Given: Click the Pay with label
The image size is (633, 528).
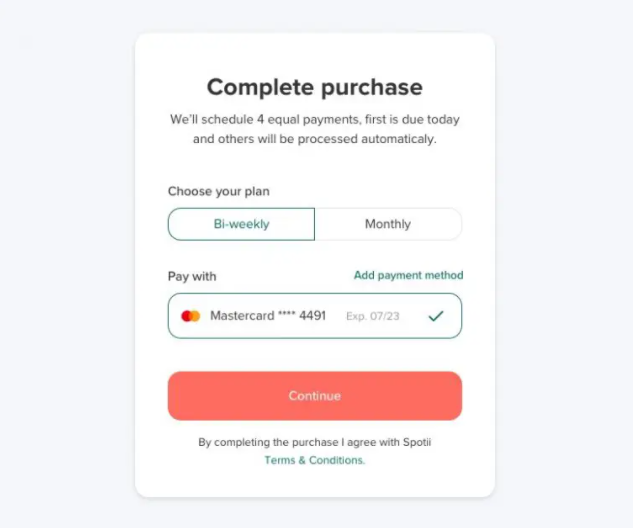Looking at the screenshot, I should [192, 277].
